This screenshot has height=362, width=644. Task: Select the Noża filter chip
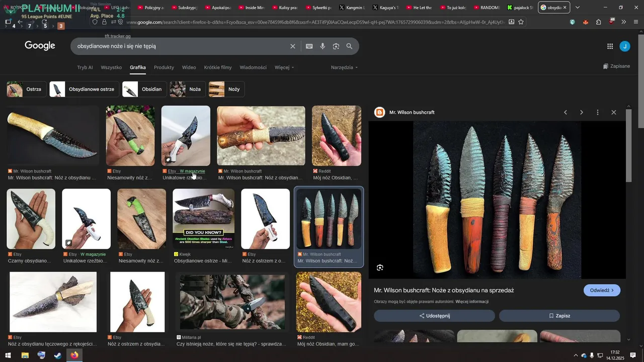tap(188, 89)
